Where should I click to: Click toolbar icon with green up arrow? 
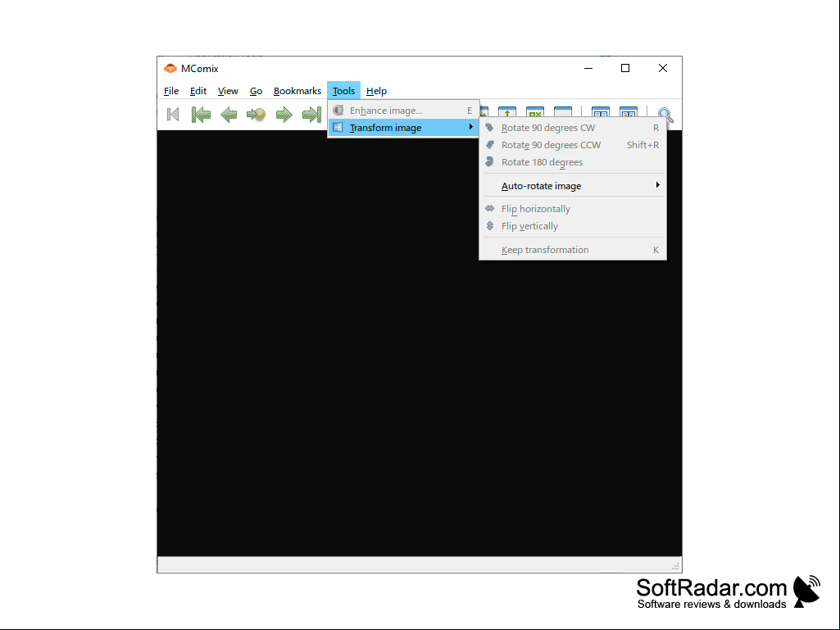(507, 112)
